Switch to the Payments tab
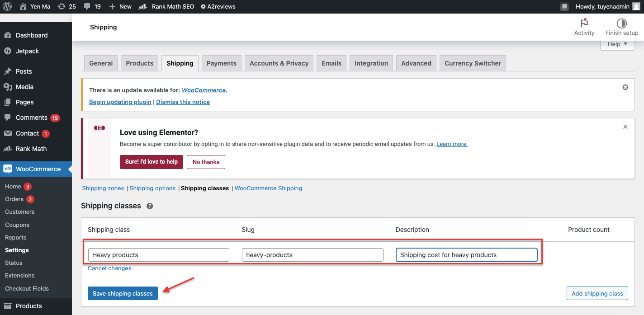Viewport: 644px width, 315px height. (x=222, y=63)
